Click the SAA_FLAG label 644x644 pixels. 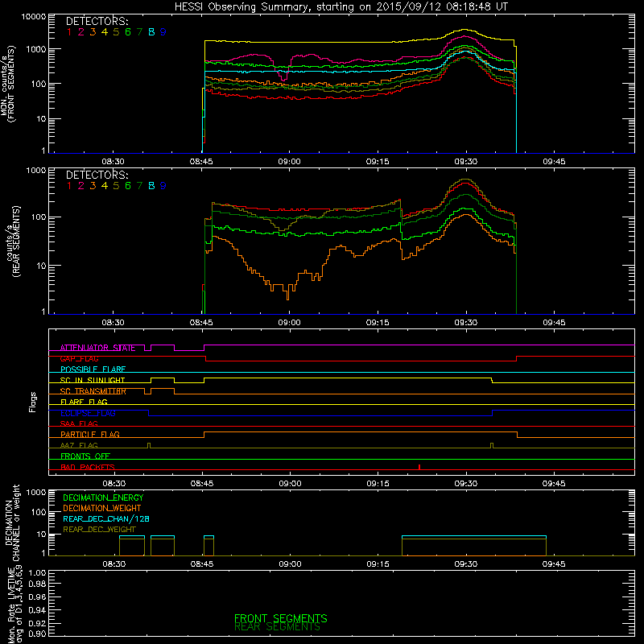(79, 423)
